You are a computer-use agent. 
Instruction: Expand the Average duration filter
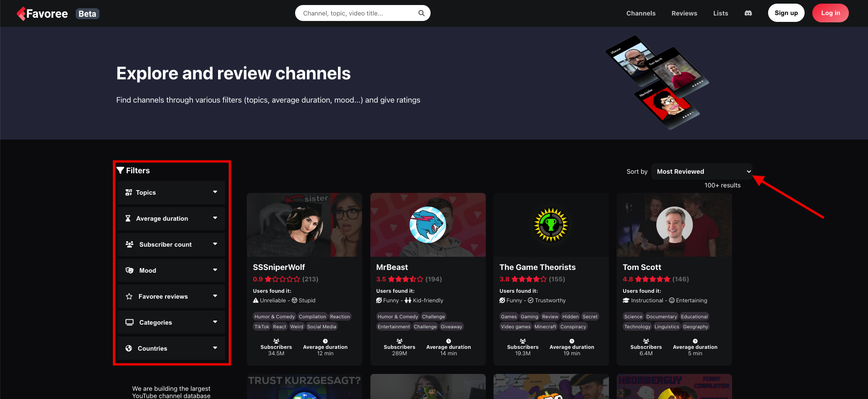tap(171, 218)
